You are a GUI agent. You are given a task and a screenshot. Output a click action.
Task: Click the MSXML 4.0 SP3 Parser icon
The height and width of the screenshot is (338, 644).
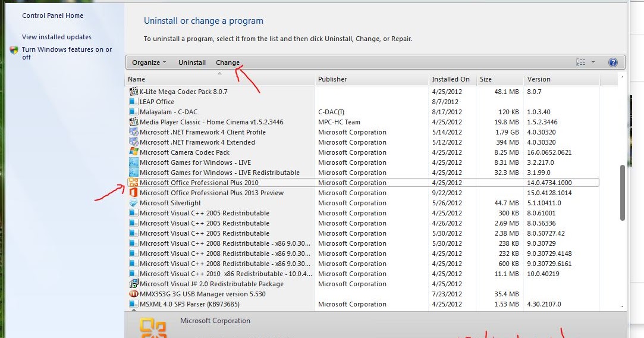(x=133, y=304)
